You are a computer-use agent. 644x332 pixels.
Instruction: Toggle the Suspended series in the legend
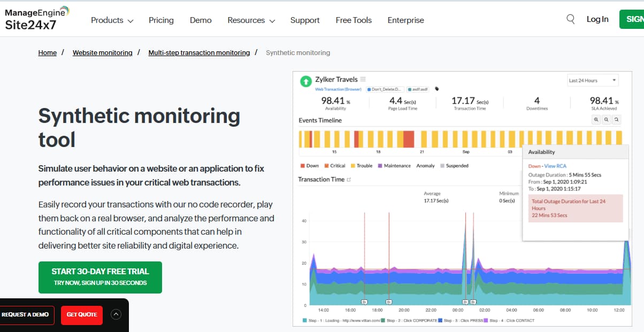click(x=455, y=166)
